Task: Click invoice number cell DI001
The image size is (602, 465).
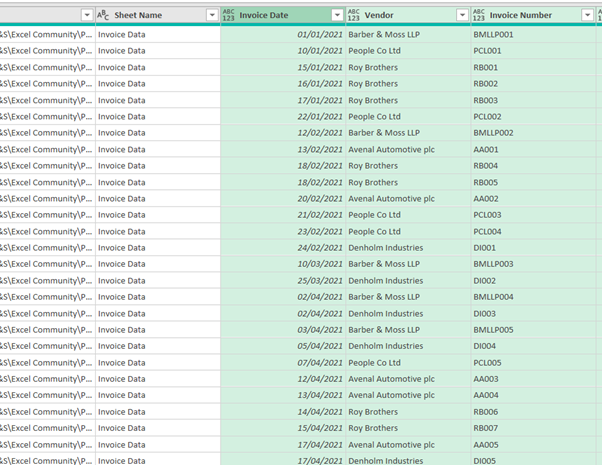Action: tap(533, 248)
